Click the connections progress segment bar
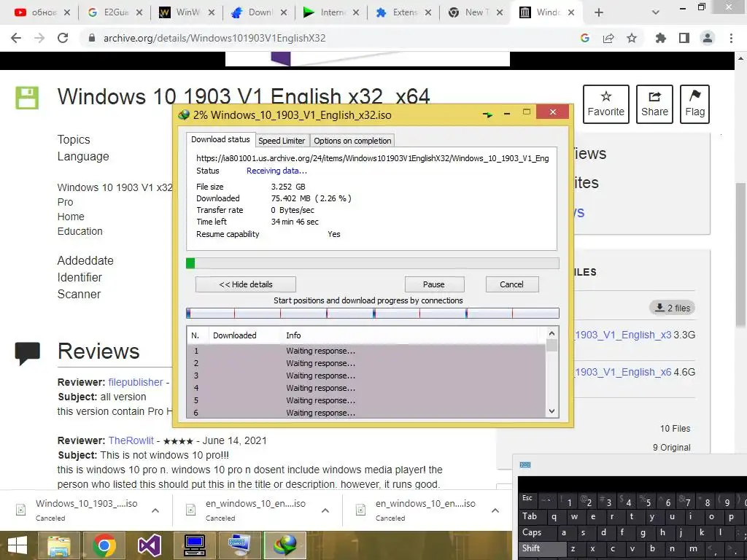Screen dimensions: 747x560 (373, 313)
